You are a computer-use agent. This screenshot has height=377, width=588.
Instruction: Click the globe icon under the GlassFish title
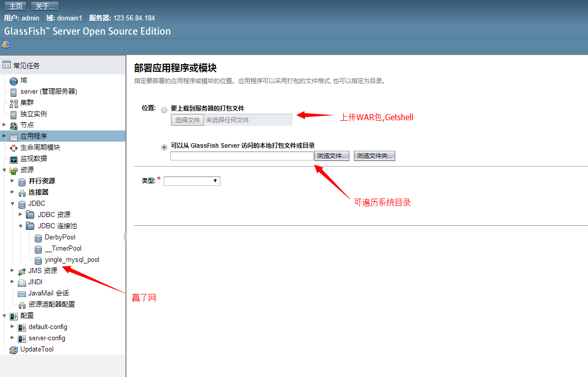click(6, 45)
